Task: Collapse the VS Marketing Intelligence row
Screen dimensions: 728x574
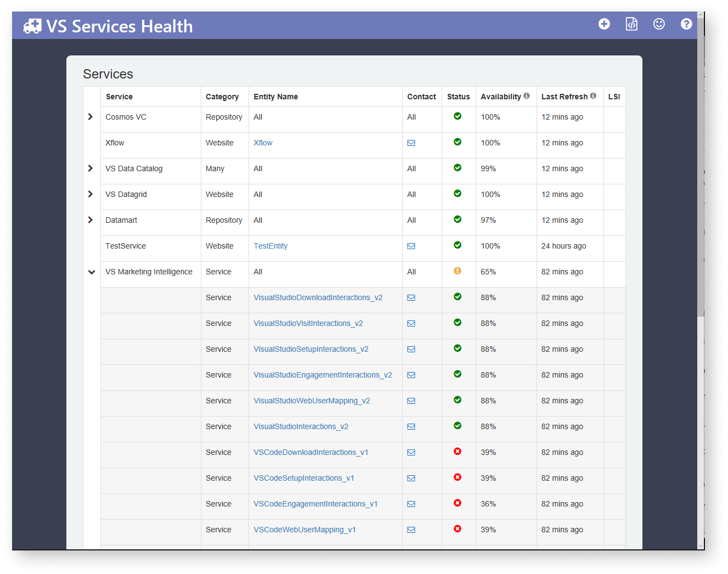Action: pyautogui.click(x=92, y=272)
